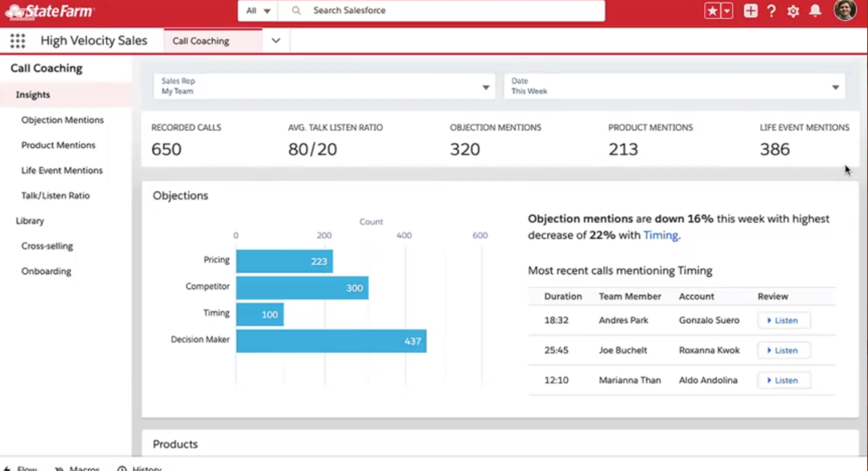Open Life Event Mentions in sidebar
Image resolution: width=868 pixels, height=471 pixels.
coord(62,170)
